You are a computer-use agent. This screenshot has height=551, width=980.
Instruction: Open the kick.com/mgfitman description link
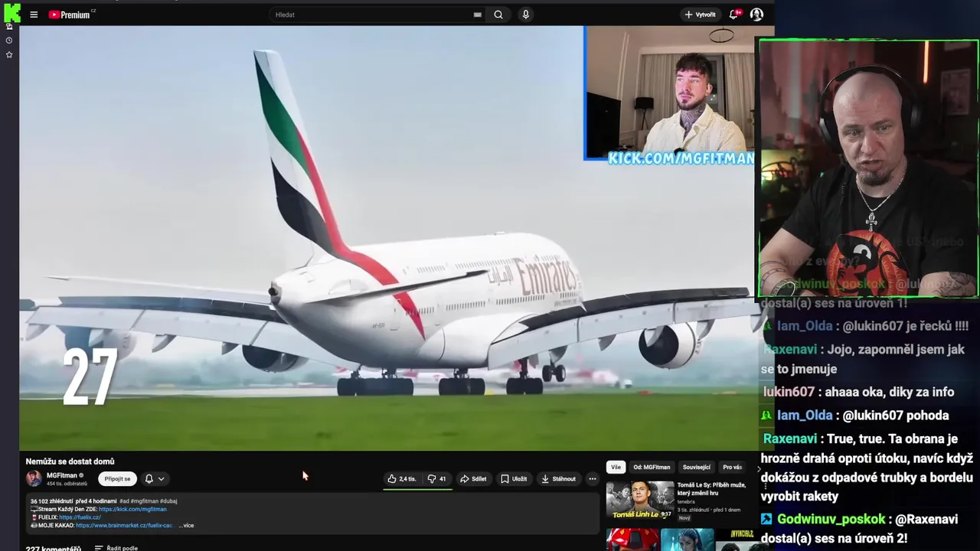coord(132,509)
